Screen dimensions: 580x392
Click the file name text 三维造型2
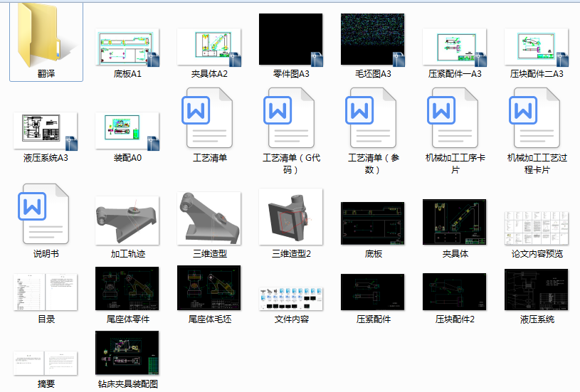(292, 254)
